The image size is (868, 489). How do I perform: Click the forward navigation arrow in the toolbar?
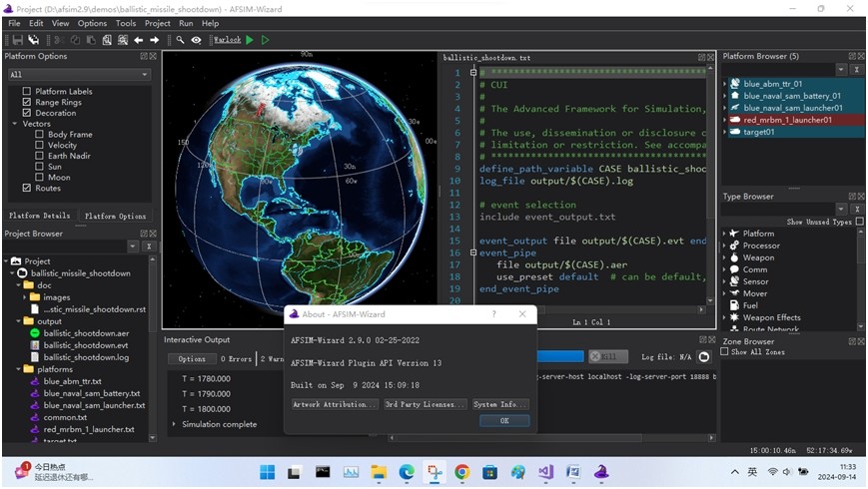click(154, 40)
